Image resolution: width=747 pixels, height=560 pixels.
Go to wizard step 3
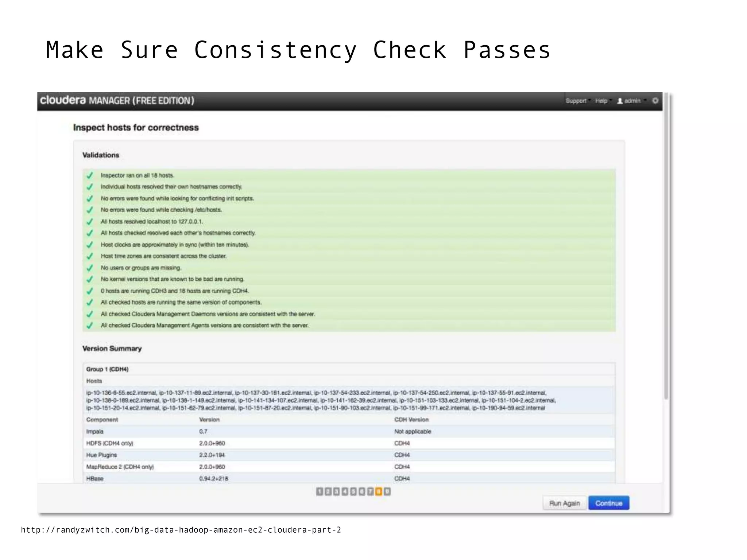point(336,491)
